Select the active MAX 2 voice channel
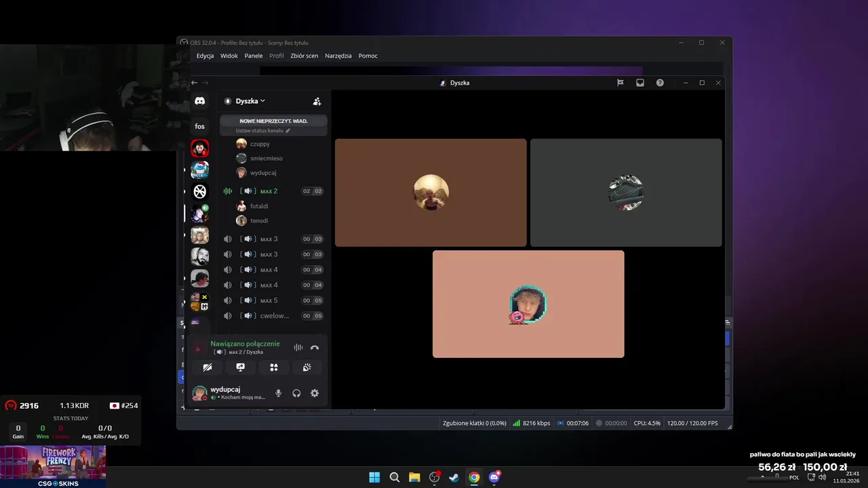 point(273,191)
